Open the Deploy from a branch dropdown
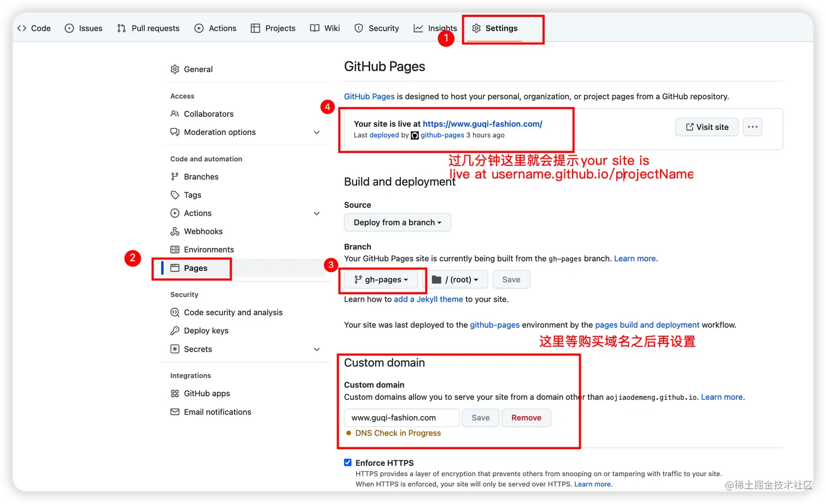Screen dimensions: 826x504 click(398, 223)
